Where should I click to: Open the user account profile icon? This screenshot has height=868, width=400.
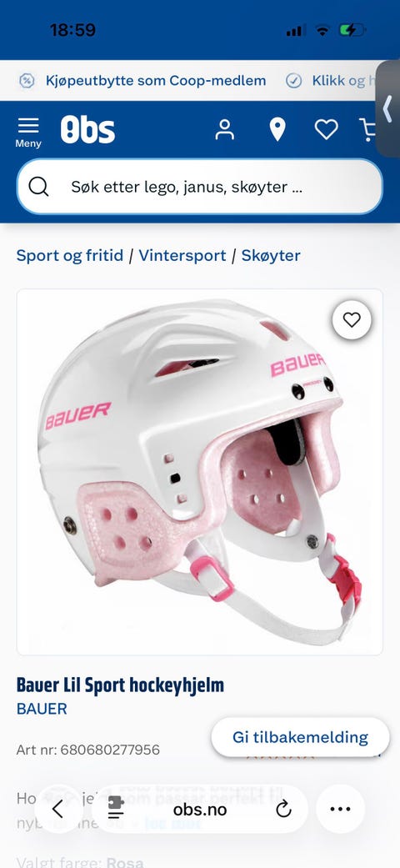pyautogui.click(x=225, y=129)
